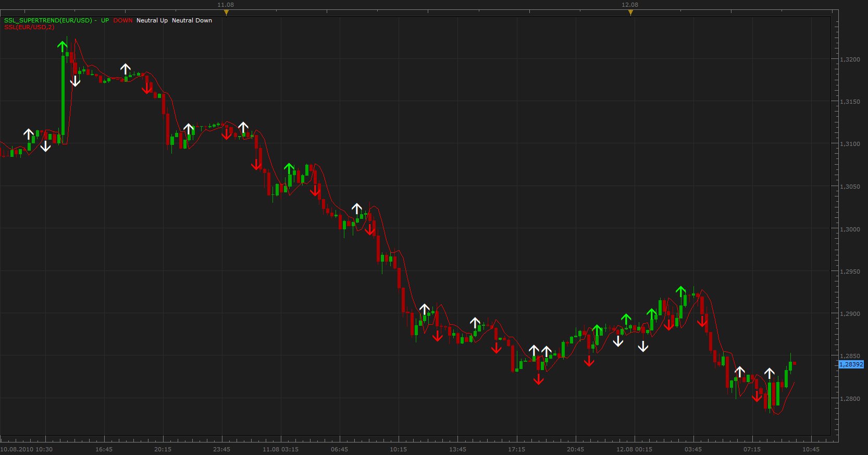This screenshot has width=868, height=455.
Task: Click the 1,2800 price axis label
Action: pyautogui.click(x=850, y=399)
